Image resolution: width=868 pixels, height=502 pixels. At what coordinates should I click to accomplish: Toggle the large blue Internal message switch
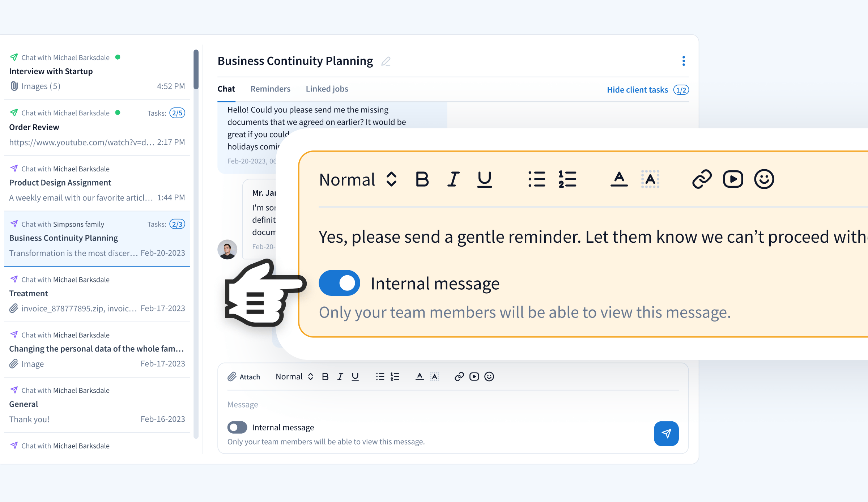(339, 283)
